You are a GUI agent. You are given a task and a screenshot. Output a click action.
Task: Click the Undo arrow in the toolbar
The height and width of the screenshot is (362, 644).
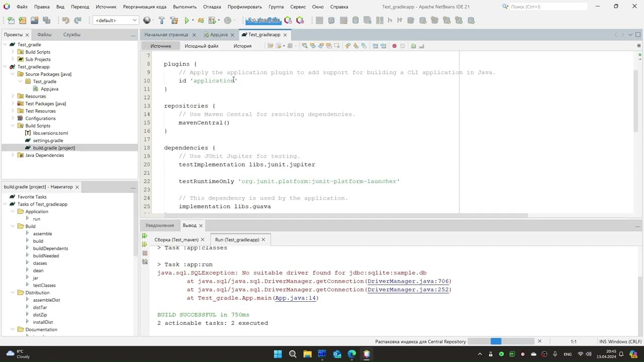(x=66, y=21)
